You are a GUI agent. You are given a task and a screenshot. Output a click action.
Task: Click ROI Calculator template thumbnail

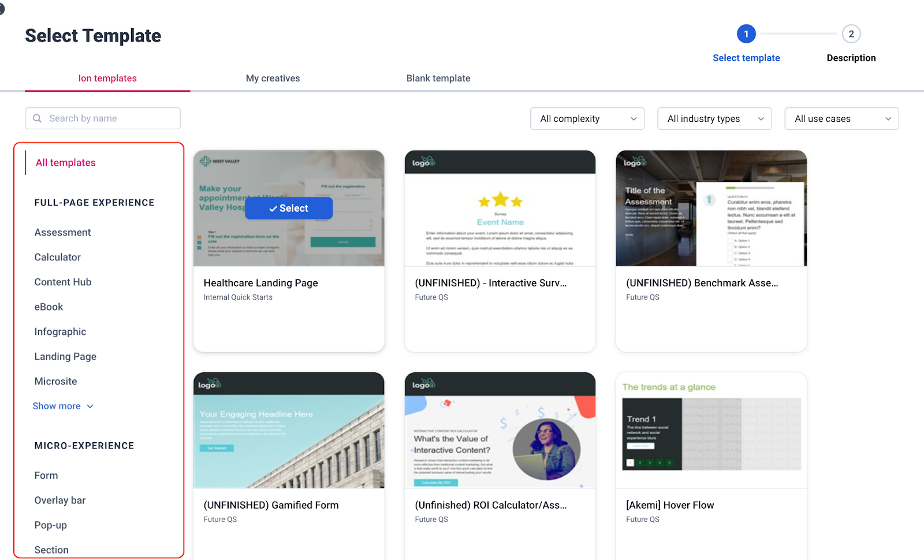(500, 431)
